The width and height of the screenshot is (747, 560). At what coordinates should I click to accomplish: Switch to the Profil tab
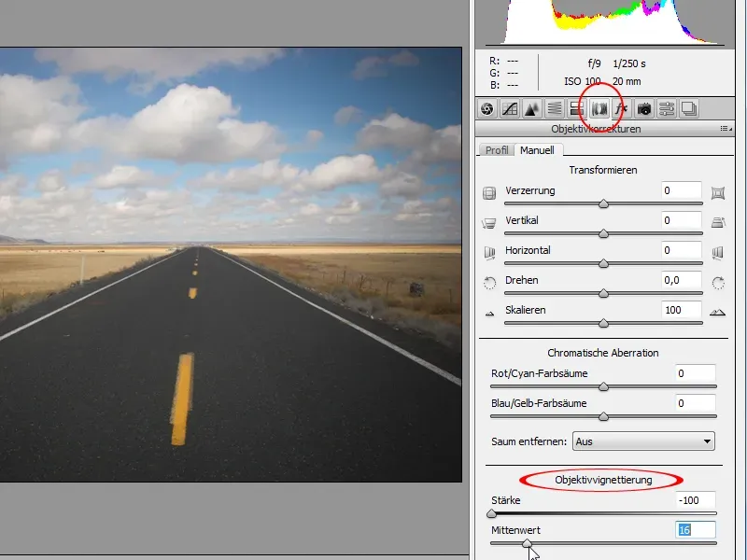click(496, 150)
